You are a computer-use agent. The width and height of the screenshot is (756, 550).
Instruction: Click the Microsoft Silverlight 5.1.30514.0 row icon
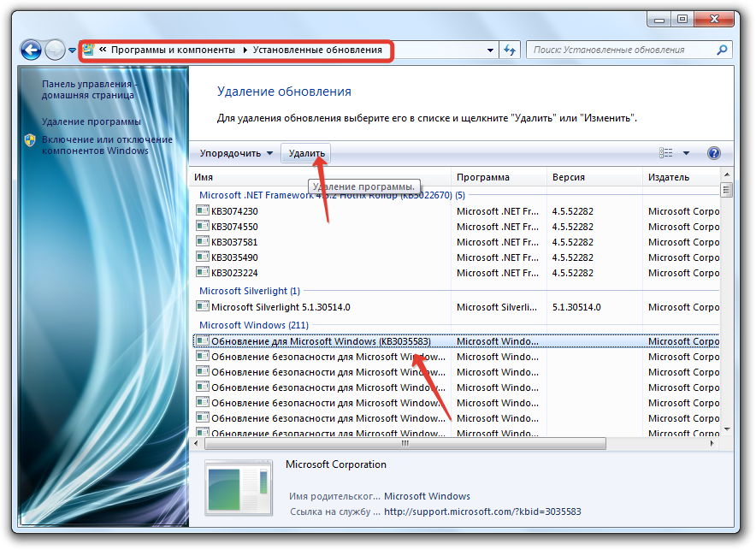pos(203,306)
